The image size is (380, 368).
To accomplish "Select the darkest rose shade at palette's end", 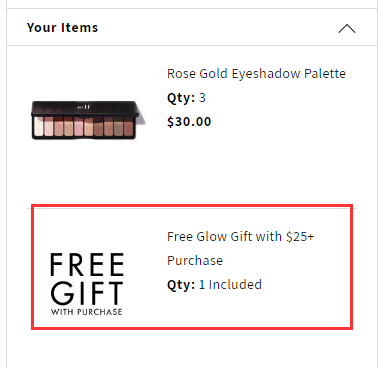I will click(x=128, y=126).
